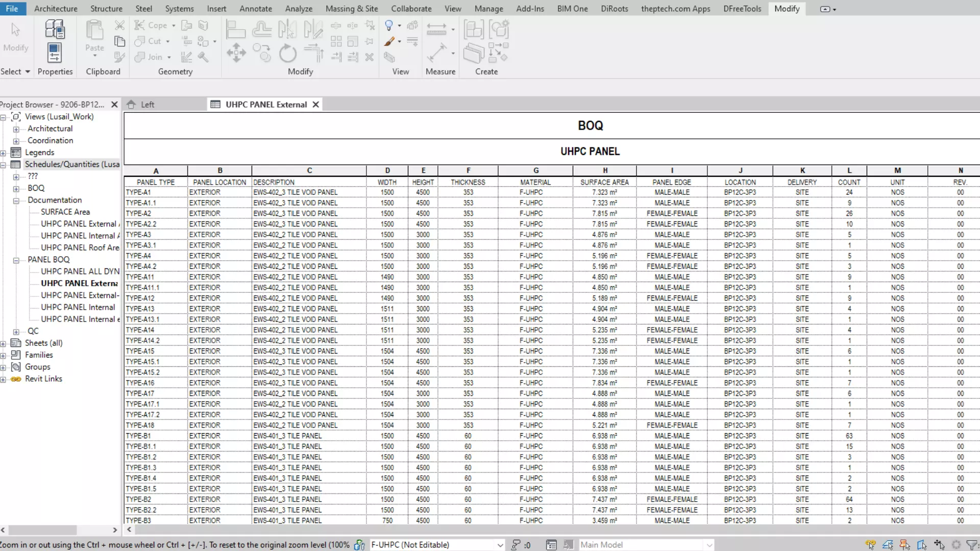Click the Demolish hammer icon
The image size is (980, 551).
pos(203,57)
